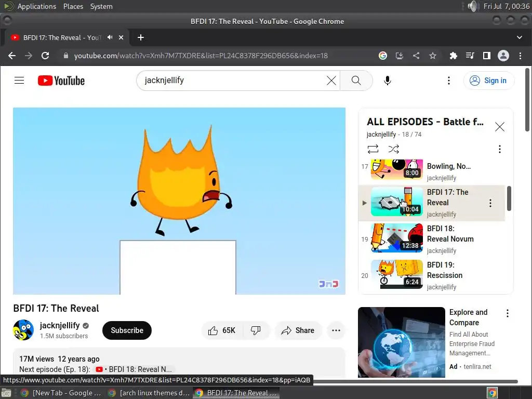Viewport: 532px width, 399px height.
Task: Click system volume speaker icon
Action: [472, 6]
